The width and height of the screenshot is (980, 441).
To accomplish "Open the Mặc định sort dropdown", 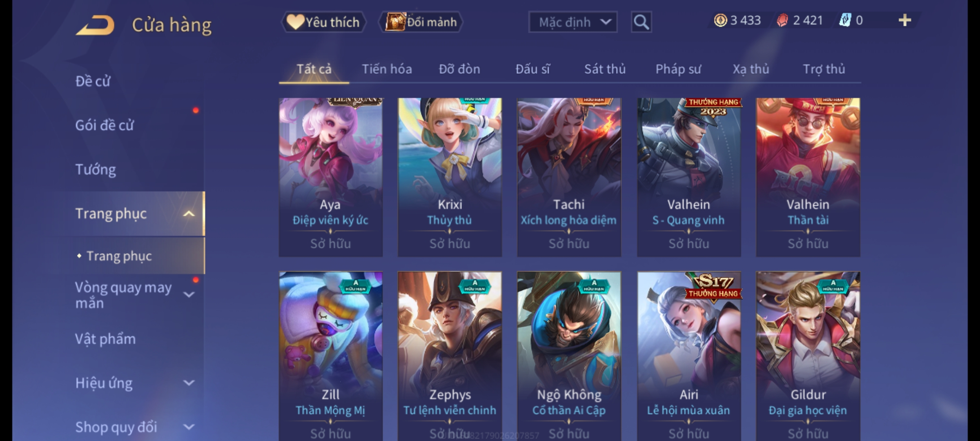I will [572, 22].
